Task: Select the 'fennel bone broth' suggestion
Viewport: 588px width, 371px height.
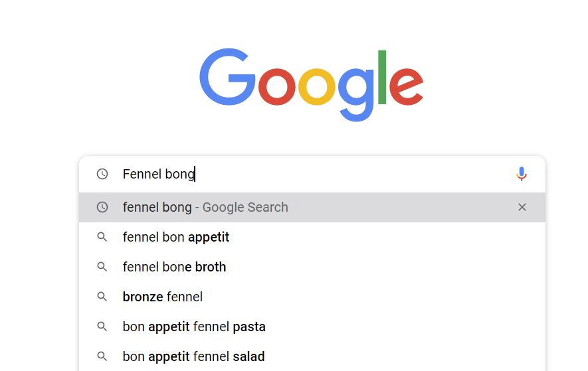Action: click(x=174, y=267)
